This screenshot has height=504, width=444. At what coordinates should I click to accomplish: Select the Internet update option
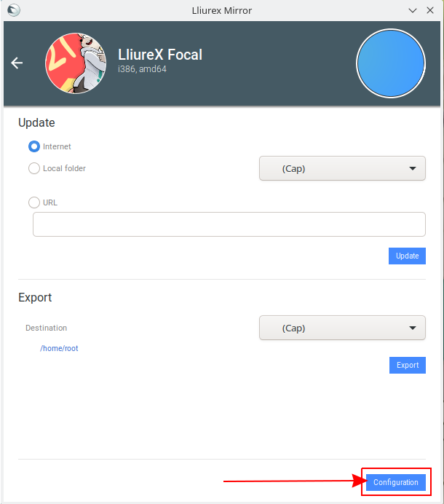[34, 146]
